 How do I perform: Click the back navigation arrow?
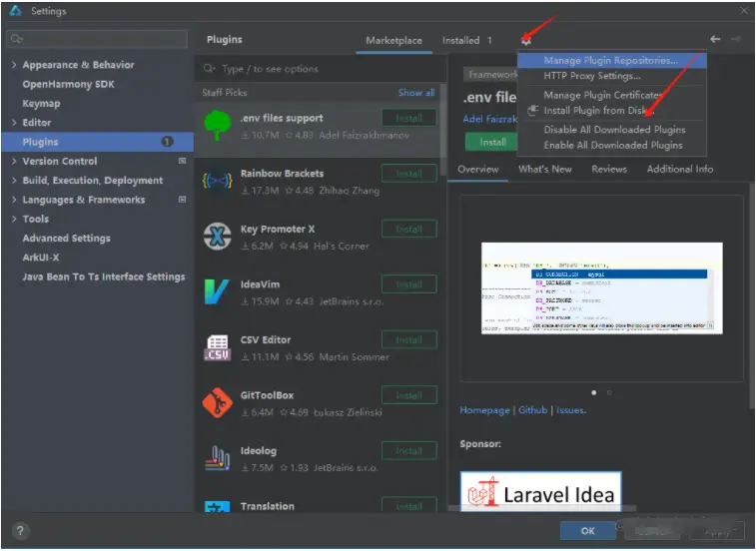(x=715, y=39)
